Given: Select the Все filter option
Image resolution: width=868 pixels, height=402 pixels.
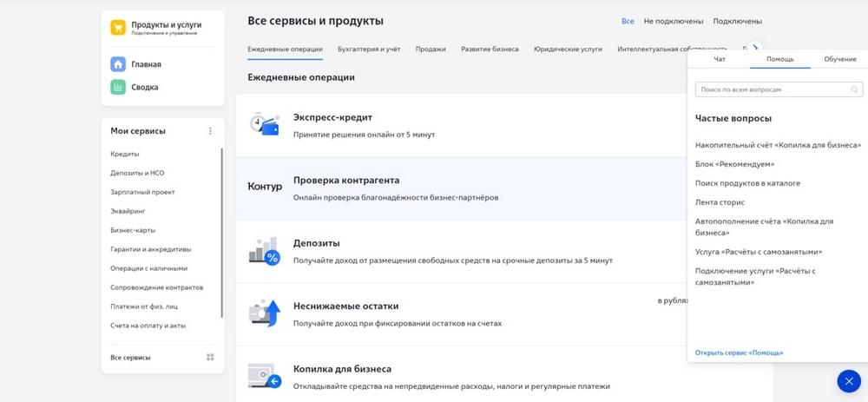Looking at the screenshot, I should (628, 21).
